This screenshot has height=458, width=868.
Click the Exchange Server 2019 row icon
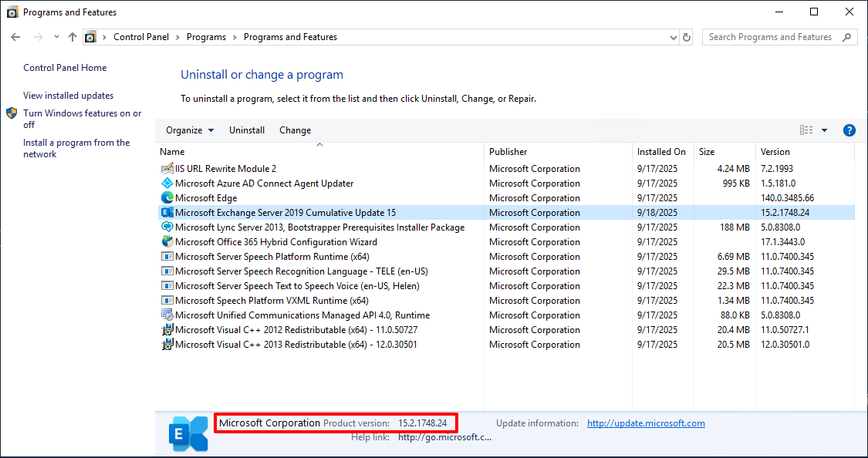tap(167, 212)
